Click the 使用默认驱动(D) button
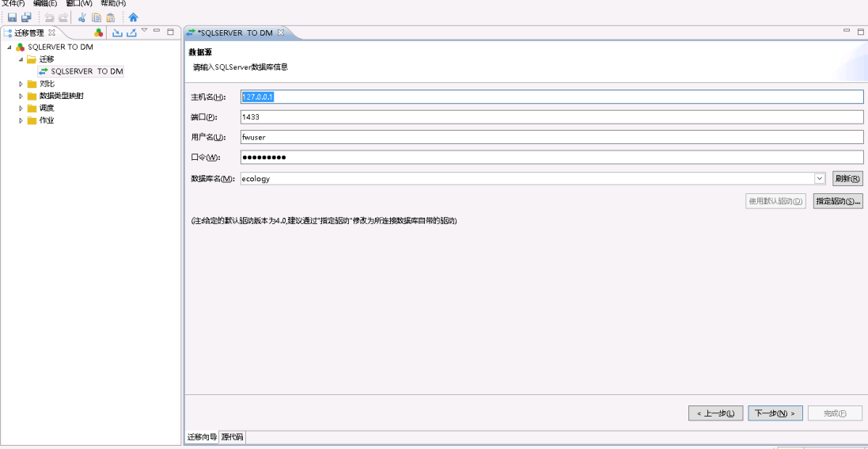This screenshot has width=868, height=449. pos(775,201)
